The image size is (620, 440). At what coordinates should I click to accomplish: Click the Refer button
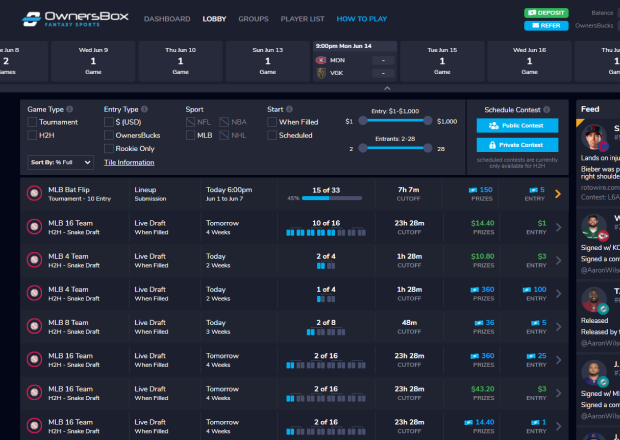click(x=546, y=26)
